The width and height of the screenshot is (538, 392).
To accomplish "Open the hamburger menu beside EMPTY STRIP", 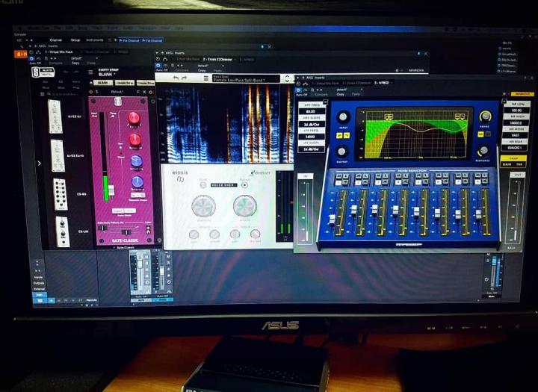I will (x=90, y=72).
